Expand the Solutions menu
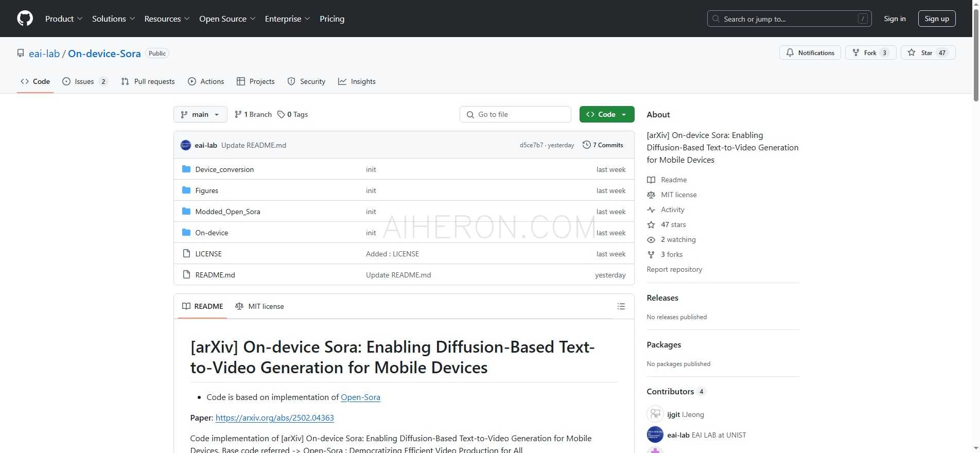 coord(114,19)
